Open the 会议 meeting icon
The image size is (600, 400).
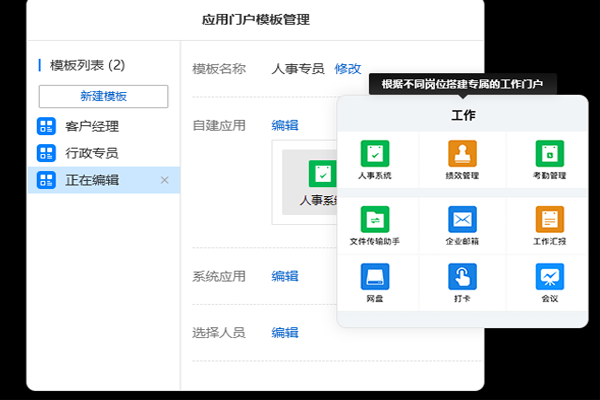click(x=549, y=276)
